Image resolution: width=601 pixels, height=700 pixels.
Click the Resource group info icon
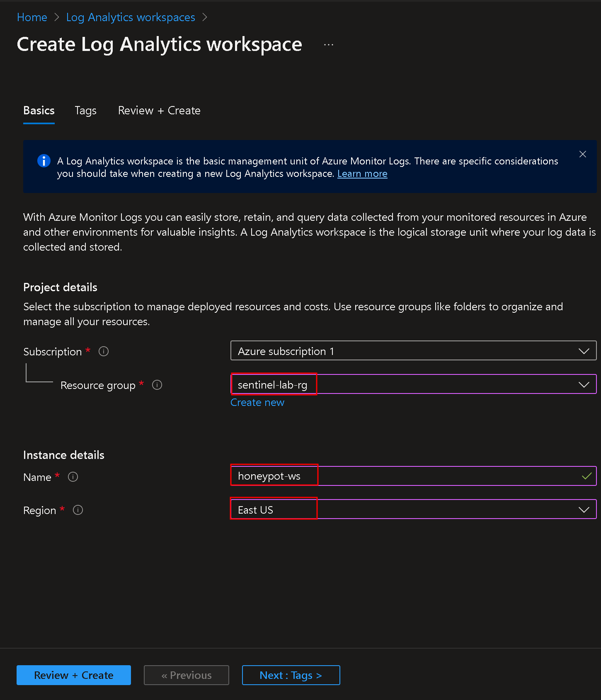click(157, 385)
